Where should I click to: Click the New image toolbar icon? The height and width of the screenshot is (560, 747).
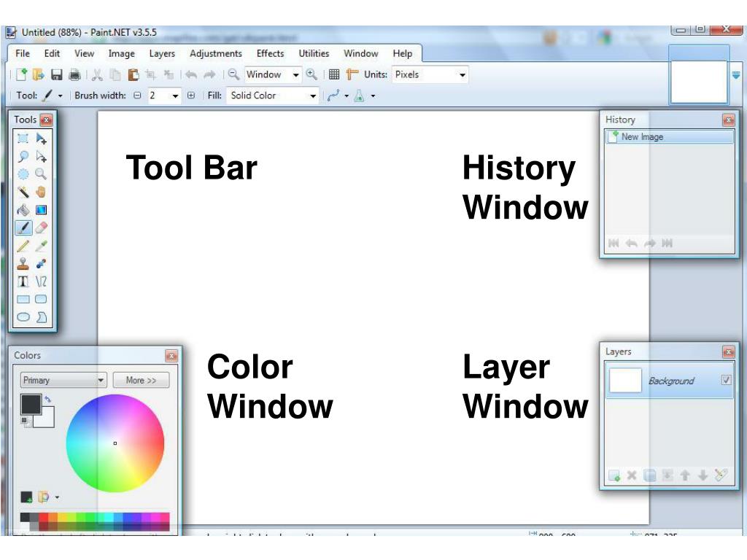point(21,75)
